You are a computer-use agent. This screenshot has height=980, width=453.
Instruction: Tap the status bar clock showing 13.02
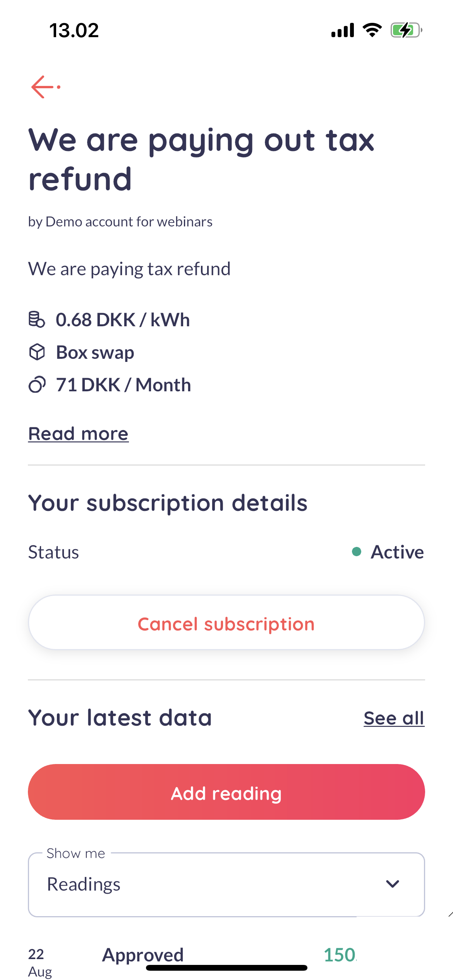point(74,30)
